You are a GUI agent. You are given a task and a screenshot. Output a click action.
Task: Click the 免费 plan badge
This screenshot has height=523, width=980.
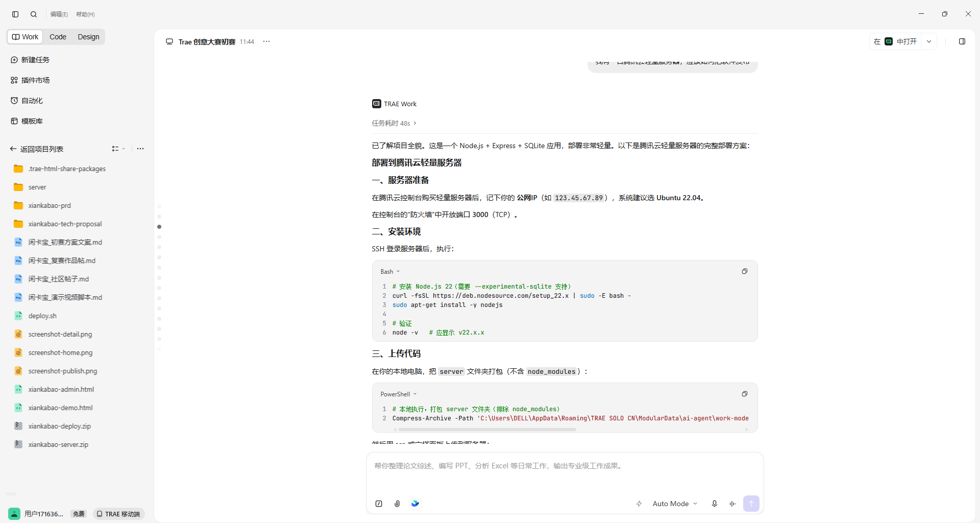click(x=79, y=514)
